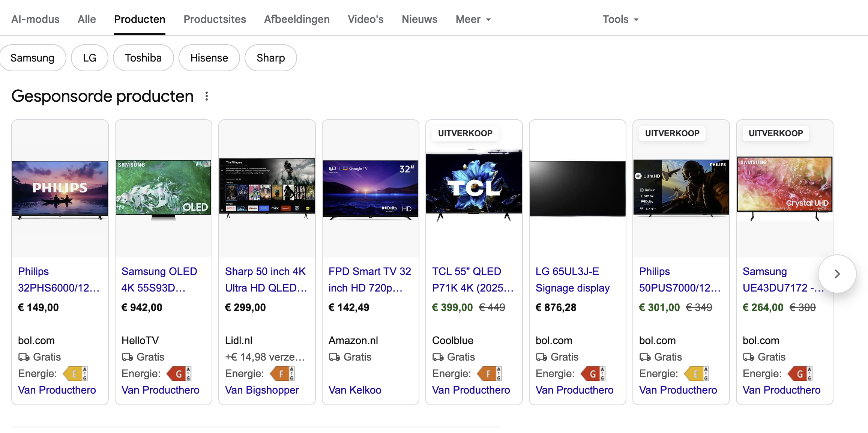Click the Samsung Crystal UHD TV image
The height and width of the screenshot is (433, 868).
(x=785, y=188)
